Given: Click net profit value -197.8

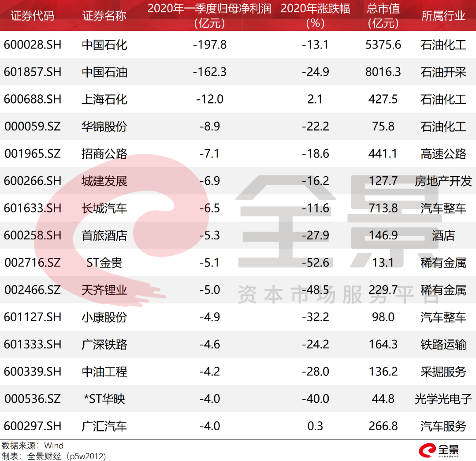Looking at the screenshot, I should click(x=210, y=45).
